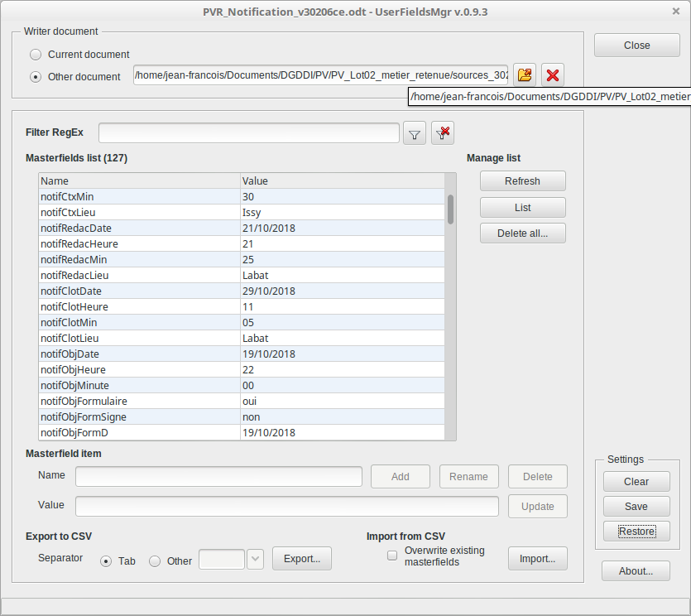
Task: Select the Other document radio button
Action: [x=36, y=77]
